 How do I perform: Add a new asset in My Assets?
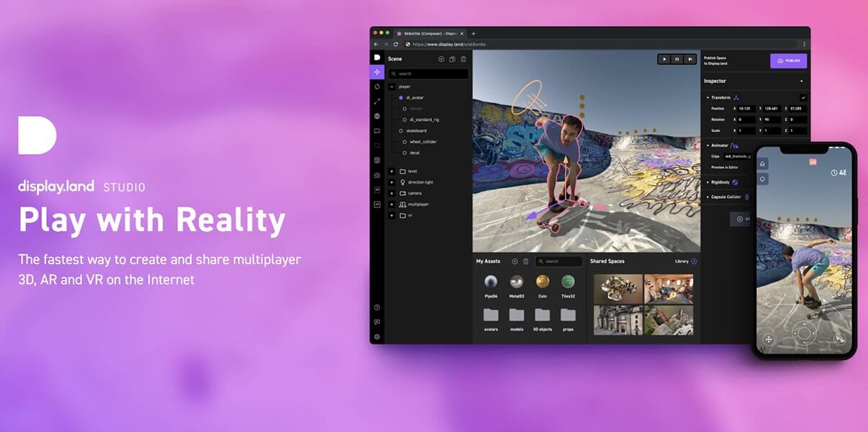point(515,261)
